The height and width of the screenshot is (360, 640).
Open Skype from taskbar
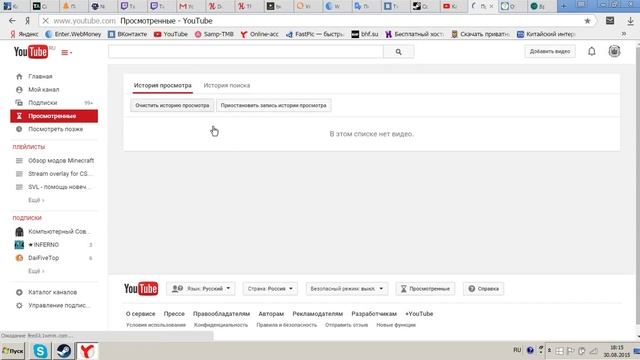coord(40,351)
